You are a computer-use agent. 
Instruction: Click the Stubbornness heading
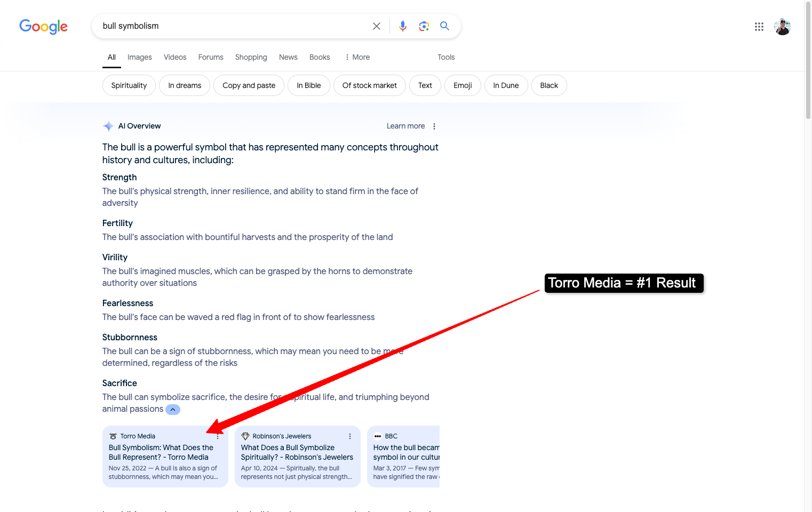(x=130, y=338)
